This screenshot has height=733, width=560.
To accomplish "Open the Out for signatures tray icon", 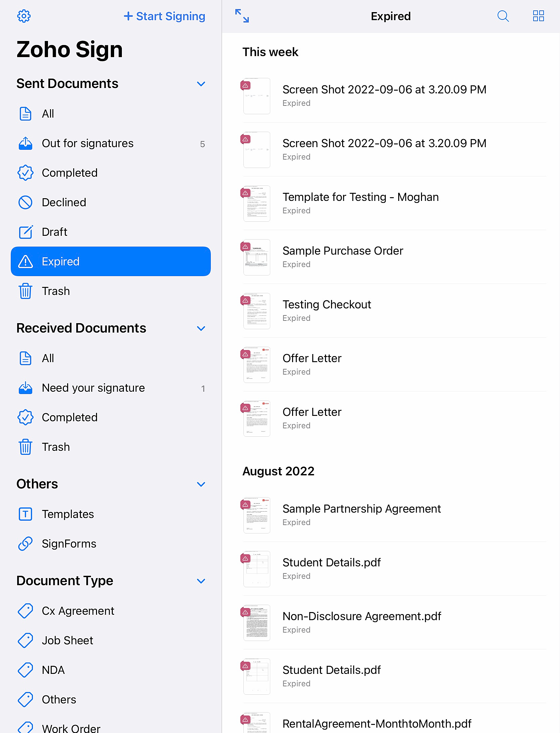I will click(x=26, y=143).
